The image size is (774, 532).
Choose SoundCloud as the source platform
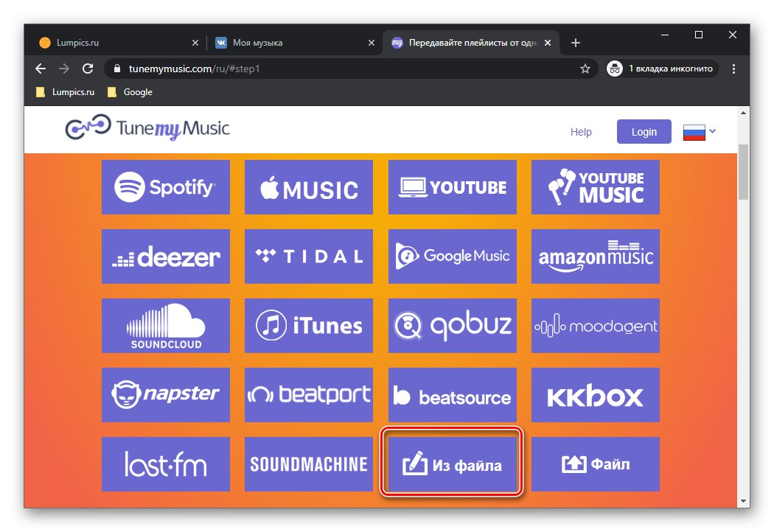165,326
